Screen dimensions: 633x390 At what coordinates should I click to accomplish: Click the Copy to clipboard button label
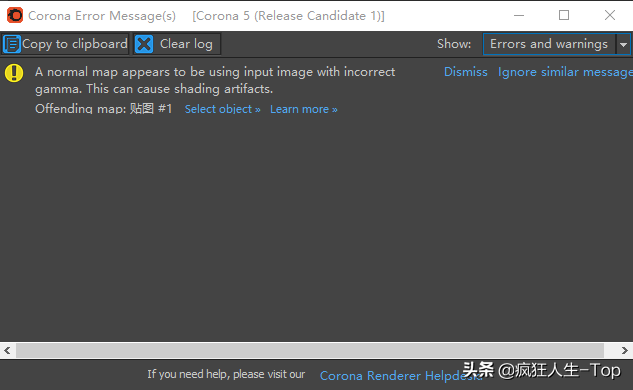click(x=75, y=44)
